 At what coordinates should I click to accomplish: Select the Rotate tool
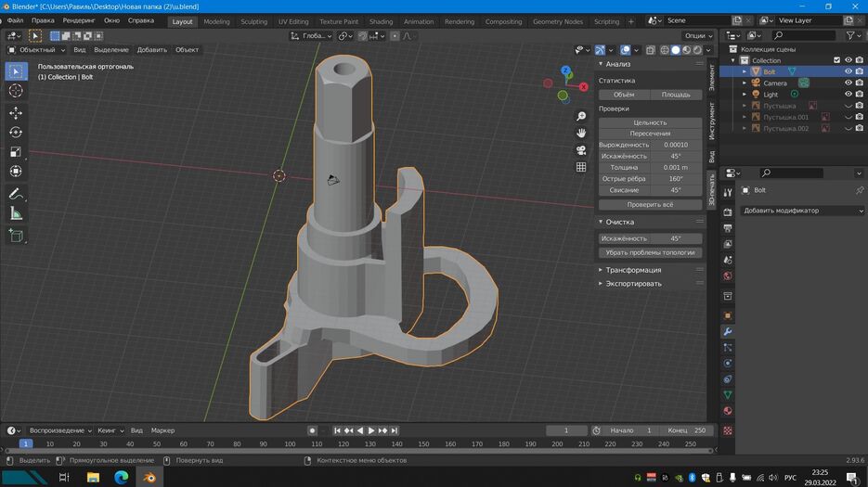click(x=16, y=133)
